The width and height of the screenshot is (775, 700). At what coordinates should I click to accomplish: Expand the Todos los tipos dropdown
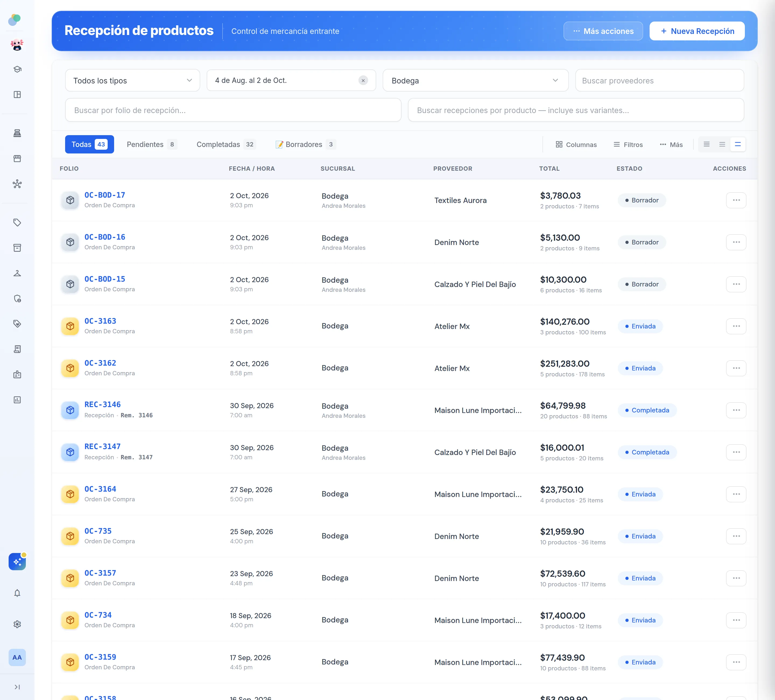pyautogui.click(x=133, y=80)
